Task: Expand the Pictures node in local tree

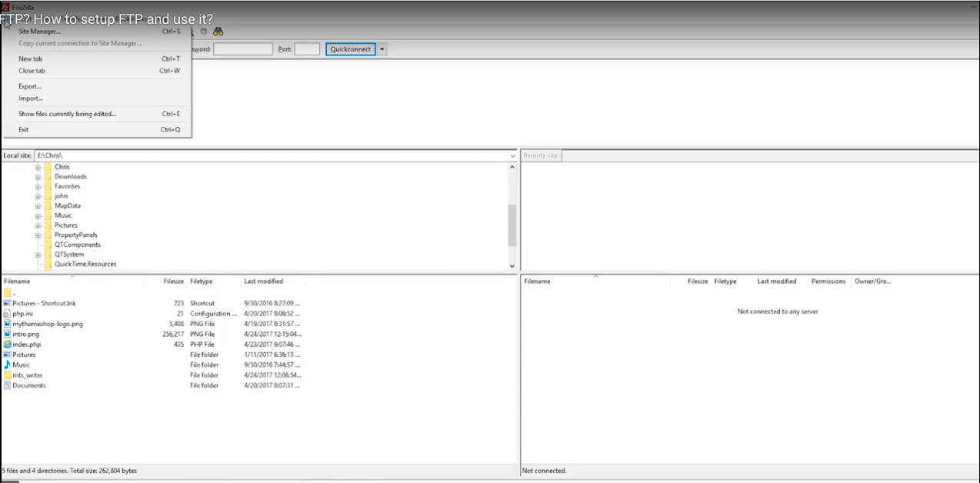Action: (38, 225)
